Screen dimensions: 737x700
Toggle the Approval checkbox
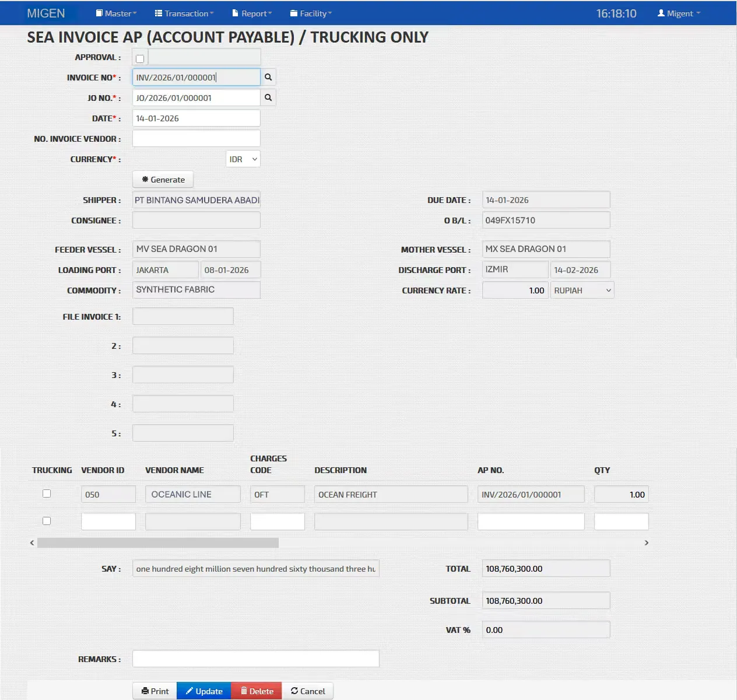click(x=140, y=58)
